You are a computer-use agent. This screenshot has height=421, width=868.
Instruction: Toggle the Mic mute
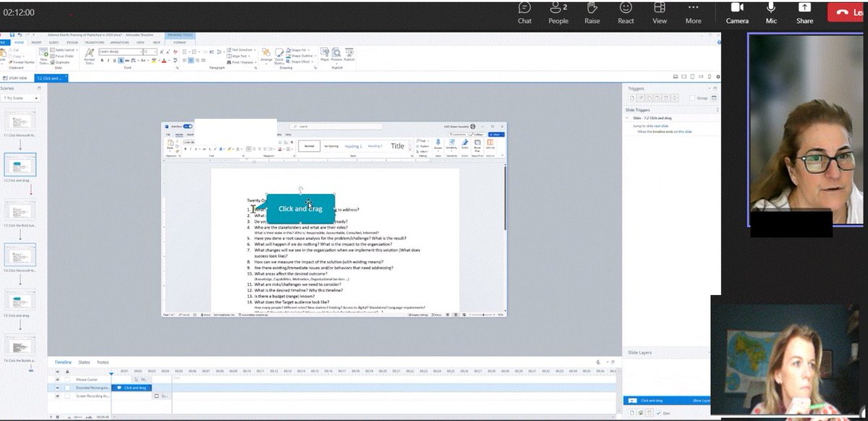click(771, 12)
